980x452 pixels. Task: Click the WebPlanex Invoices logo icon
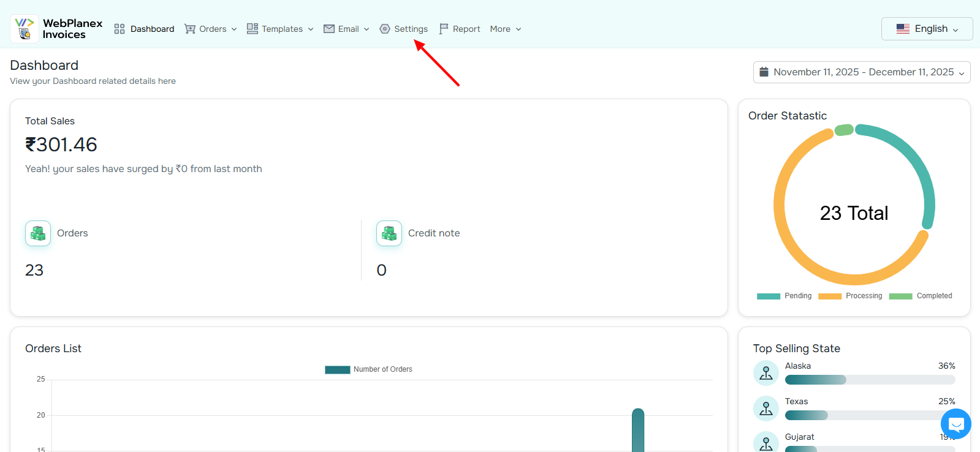(25, 29)
